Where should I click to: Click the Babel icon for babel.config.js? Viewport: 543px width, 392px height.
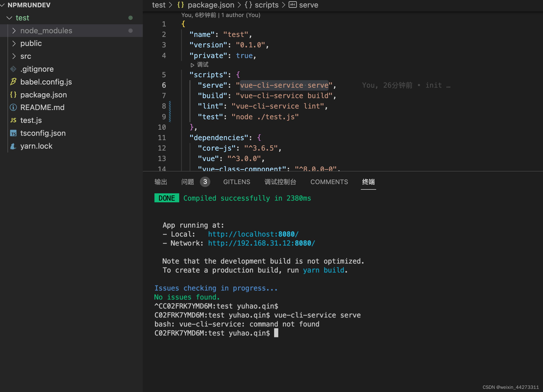tap(13, 82)
